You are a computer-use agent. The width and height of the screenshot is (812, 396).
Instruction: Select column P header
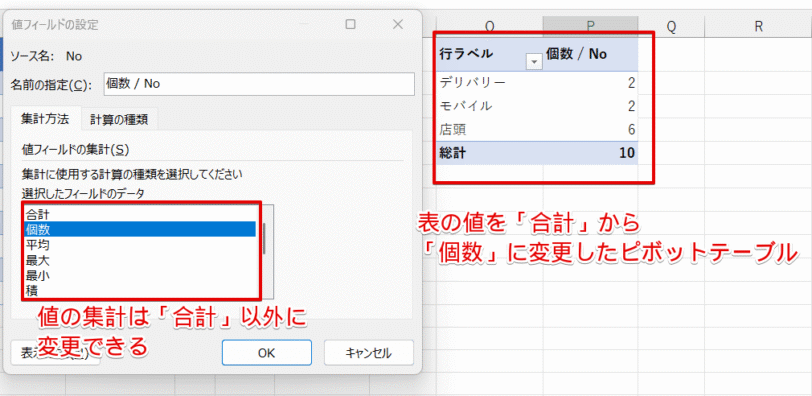[590, 27]
